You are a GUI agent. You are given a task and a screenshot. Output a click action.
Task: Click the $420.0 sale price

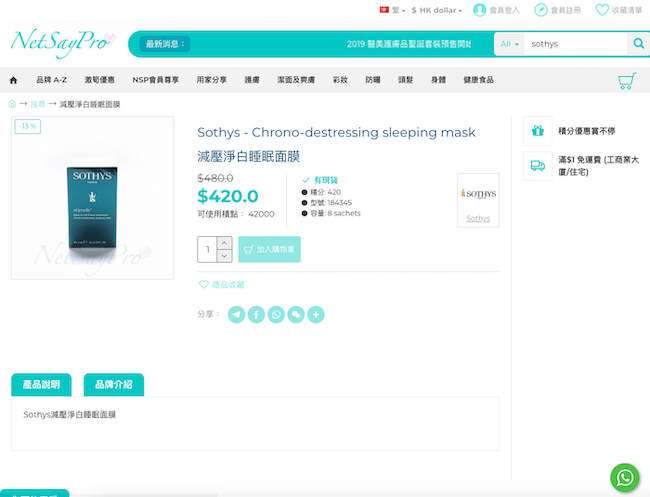228,196
